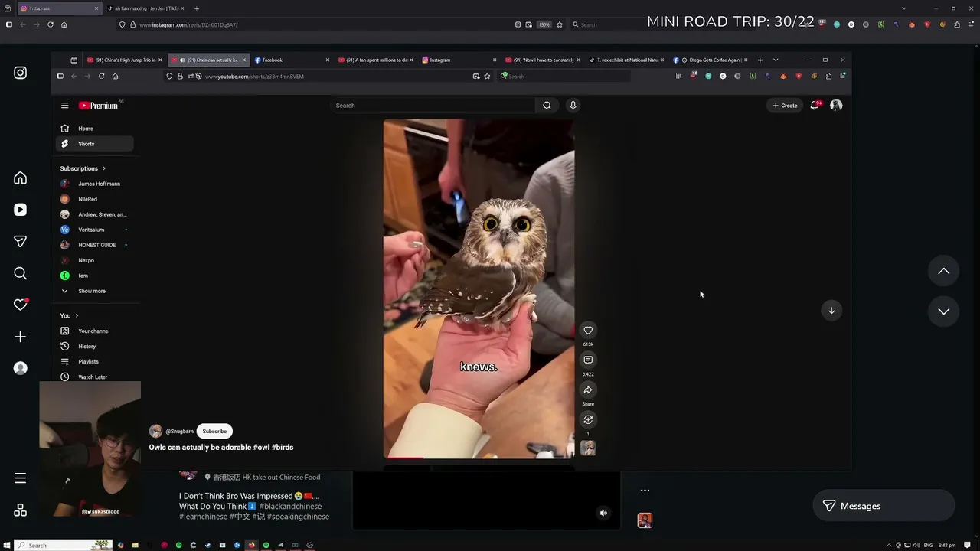
Task: Switch to Diego Gets Coffee Again tab
Action: [712, 60]
